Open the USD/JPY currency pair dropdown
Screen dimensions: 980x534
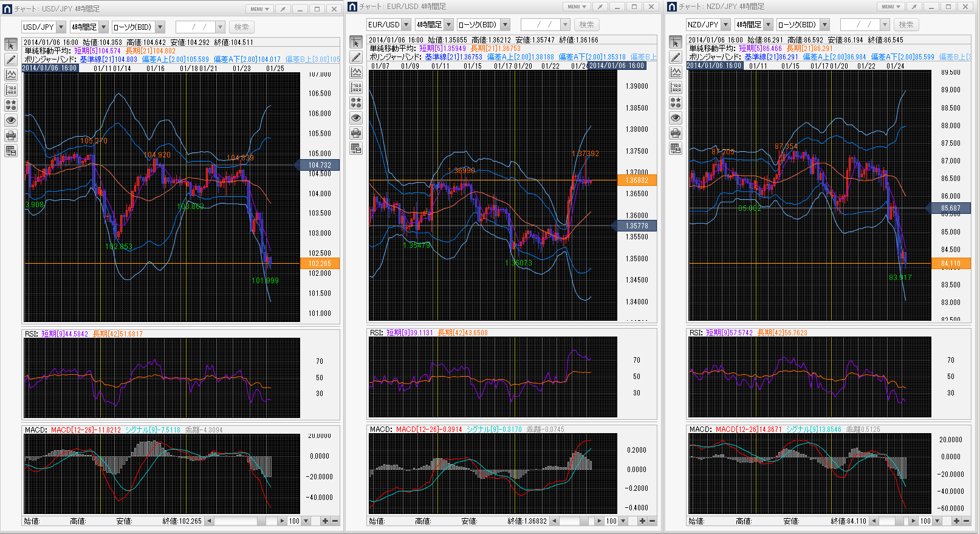click(x=61, y=27)
